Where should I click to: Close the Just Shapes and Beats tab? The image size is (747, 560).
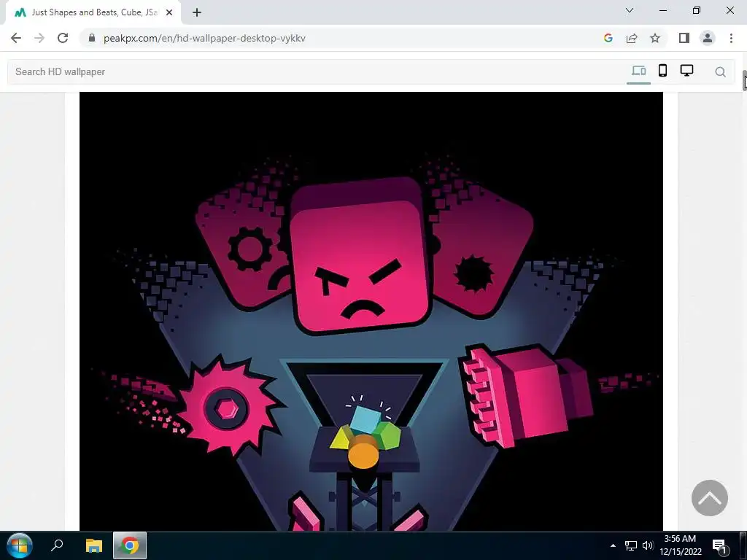tap(169, 12)
